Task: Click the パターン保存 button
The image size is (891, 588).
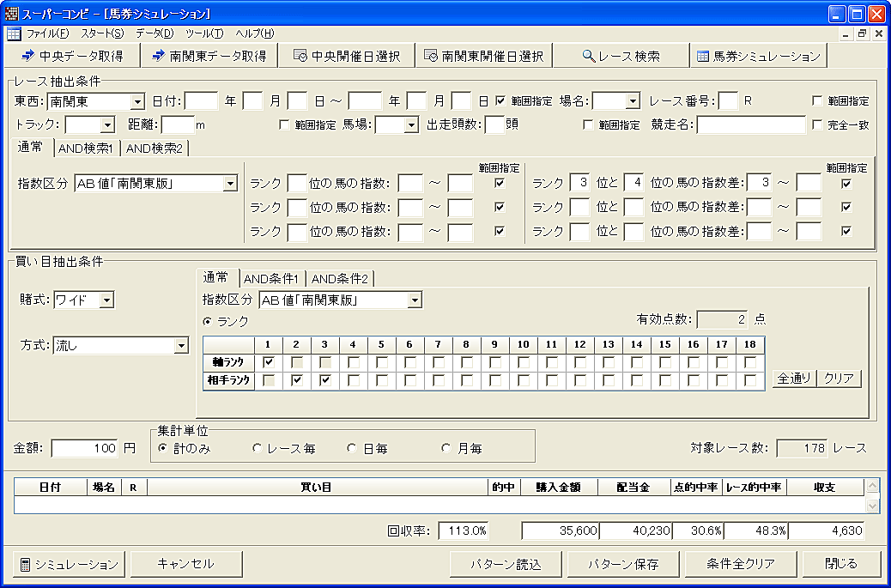Action: click(x=623, y=564)
